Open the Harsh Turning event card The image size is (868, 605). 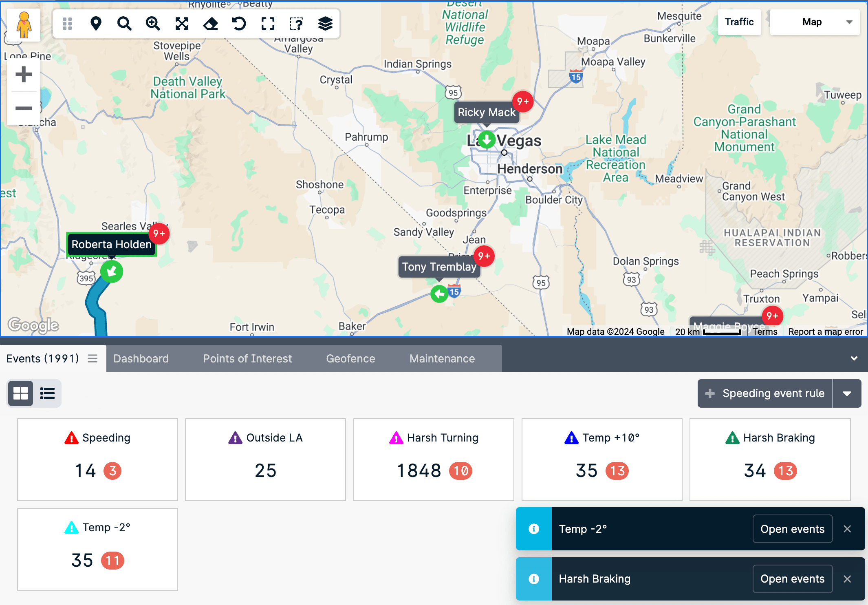(x=434, y=459)
